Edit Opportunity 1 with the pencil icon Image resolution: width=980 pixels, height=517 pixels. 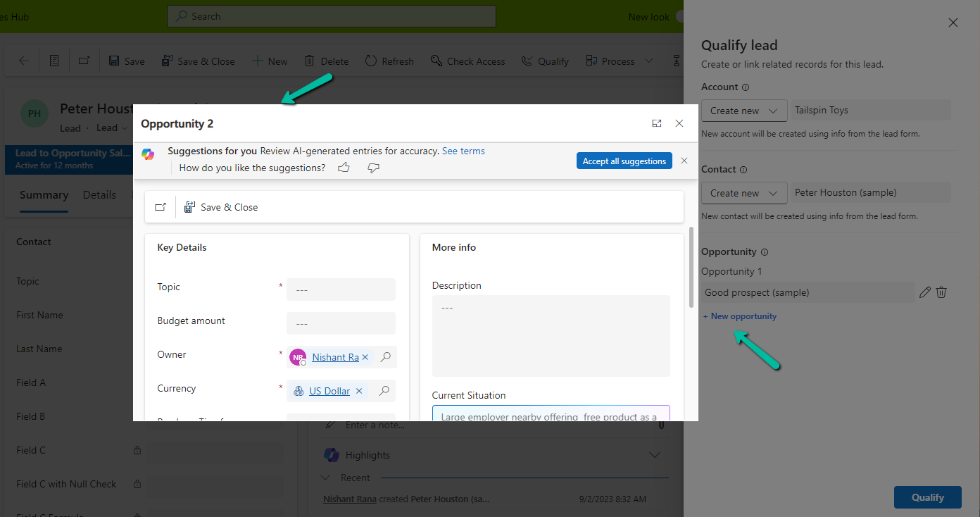point(924,292)
